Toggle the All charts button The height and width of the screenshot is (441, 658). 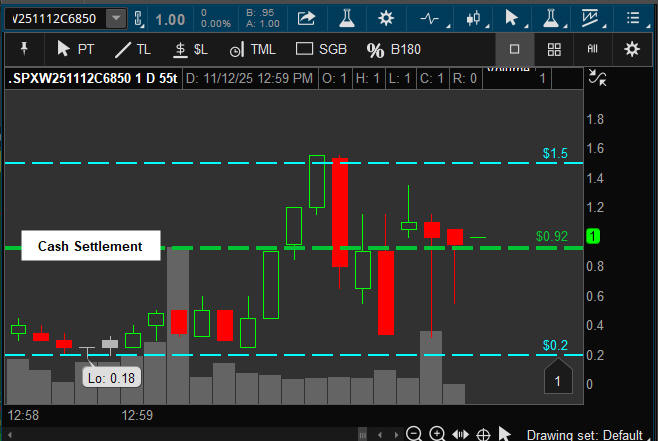click(592, 49)
